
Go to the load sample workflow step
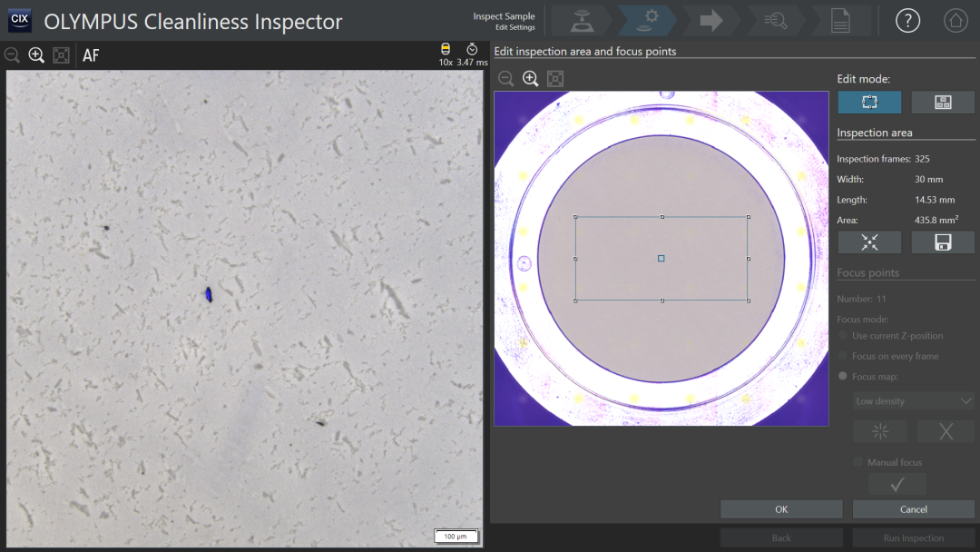click(582, 21)
